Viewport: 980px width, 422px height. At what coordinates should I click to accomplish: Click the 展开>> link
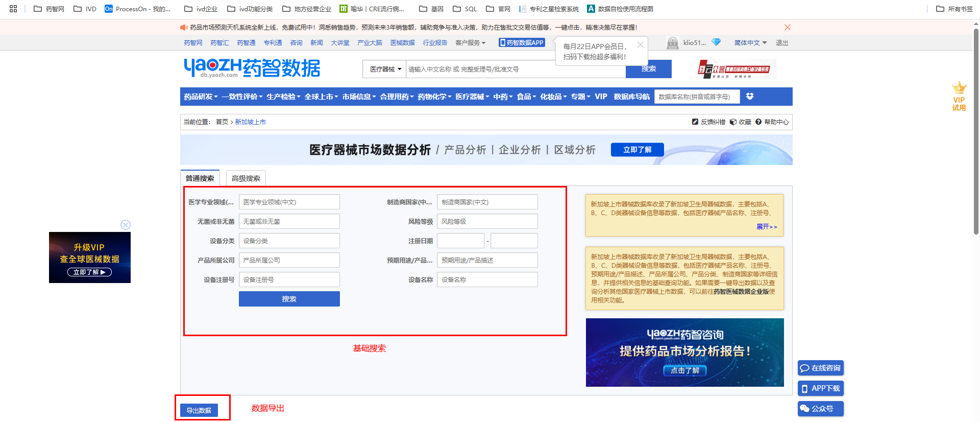click(767, 227)
